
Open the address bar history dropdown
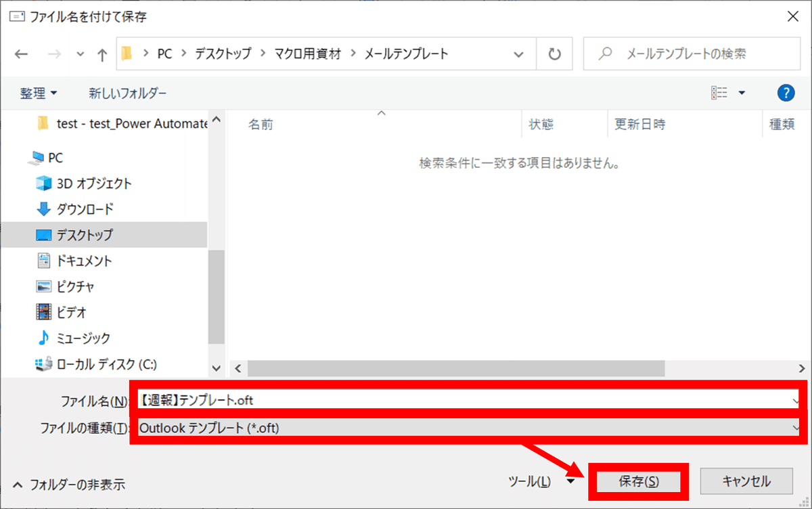[519, 54]
